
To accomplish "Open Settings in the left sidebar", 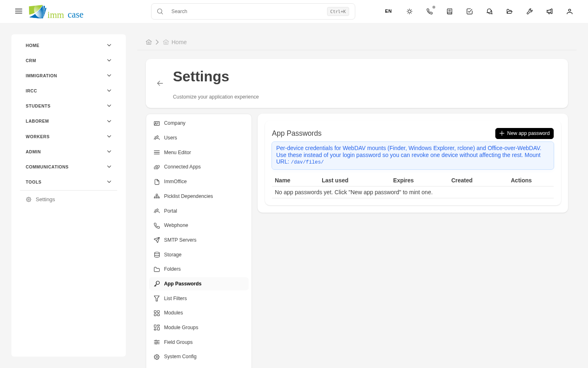I will click(69, 200).
